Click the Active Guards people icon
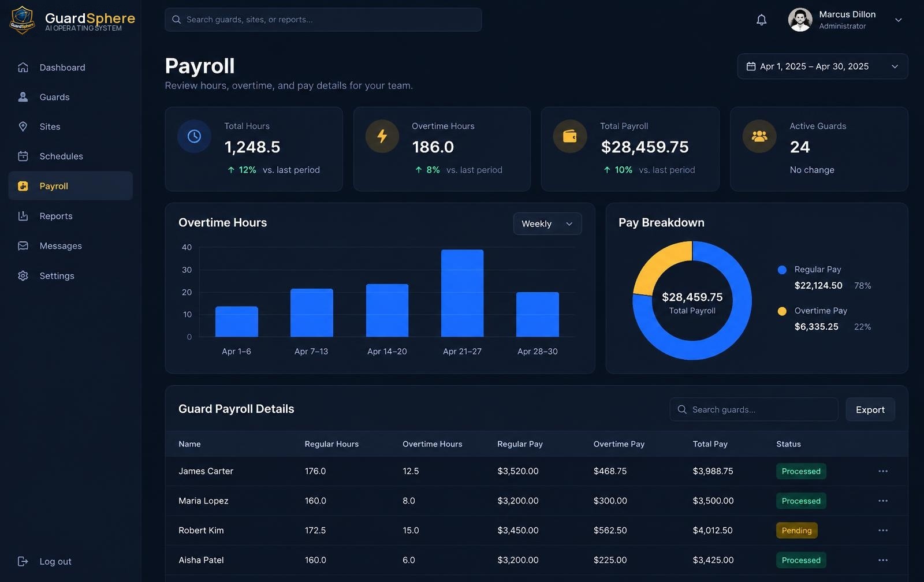Viewport: 924px width, 582px height. coord(759,136)
